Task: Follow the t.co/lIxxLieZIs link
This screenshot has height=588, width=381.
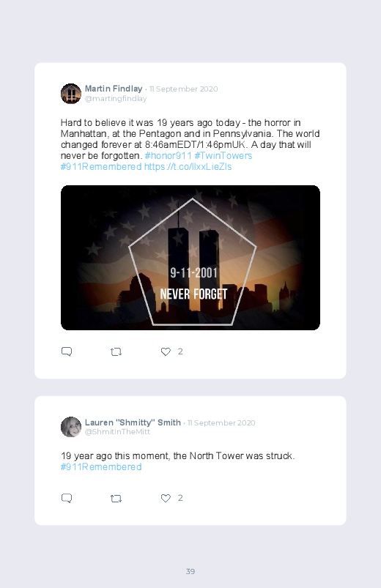Action: [188, 166]
